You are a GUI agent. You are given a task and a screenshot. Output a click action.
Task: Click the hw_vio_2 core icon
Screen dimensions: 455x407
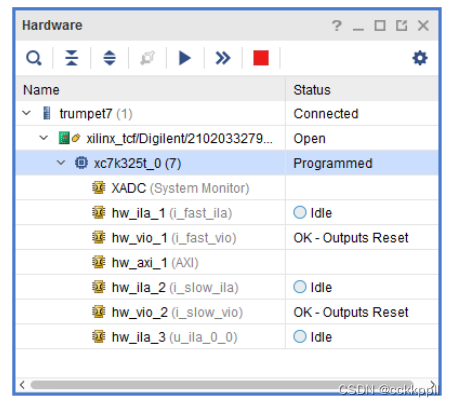[99, 312]
